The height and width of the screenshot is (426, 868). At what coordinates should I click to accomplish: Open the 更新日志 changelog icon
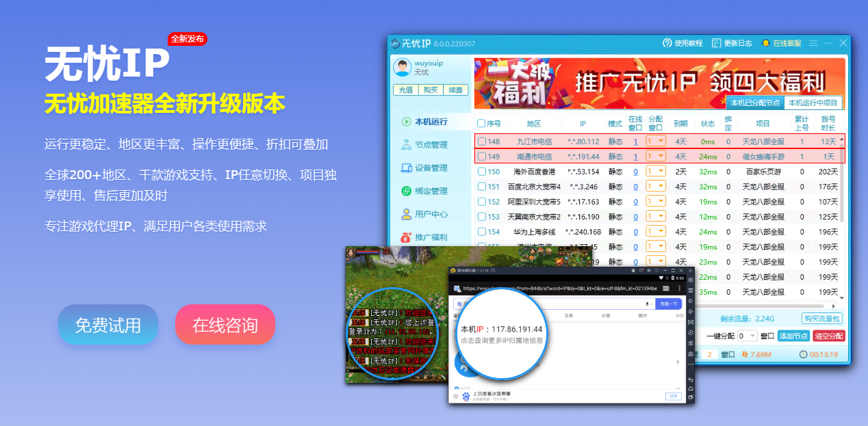coord(717,43)
